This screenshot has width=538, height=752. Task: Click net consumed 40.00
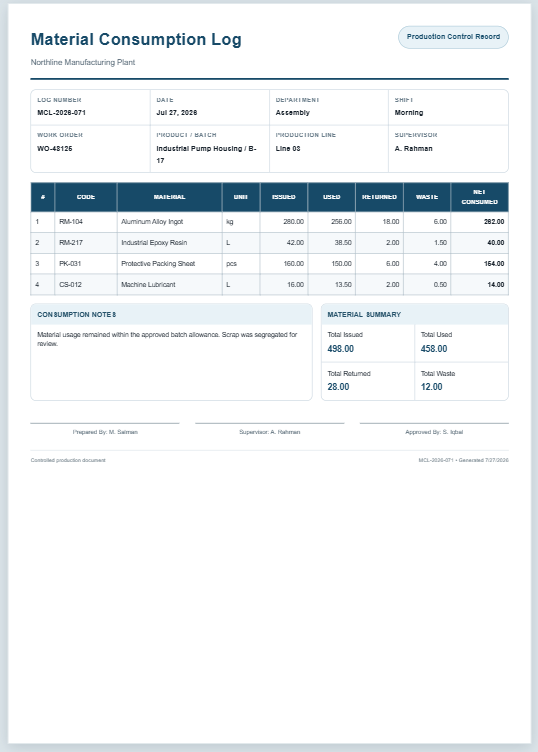coord(496,243)
